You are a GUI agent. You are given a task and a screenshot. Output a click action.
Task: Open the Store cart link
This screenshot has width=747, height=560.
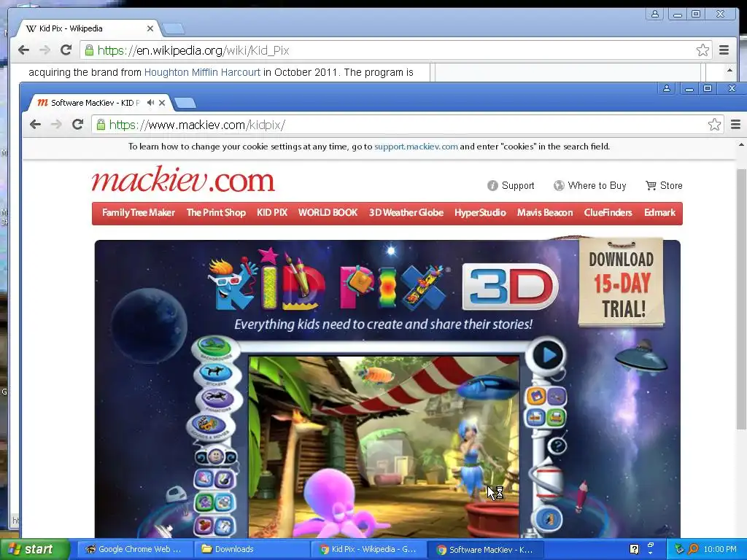point(664,186)
